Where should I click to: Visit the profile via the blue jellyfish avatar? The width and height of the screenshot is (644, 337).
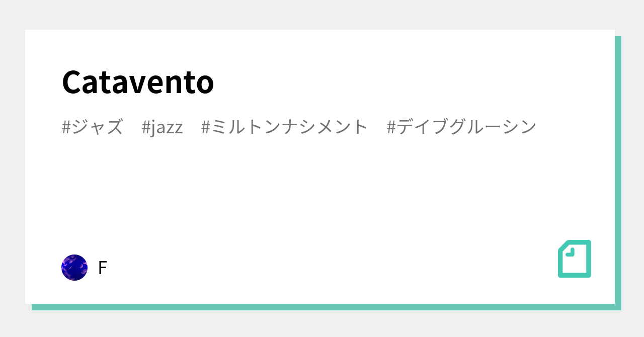74,268
